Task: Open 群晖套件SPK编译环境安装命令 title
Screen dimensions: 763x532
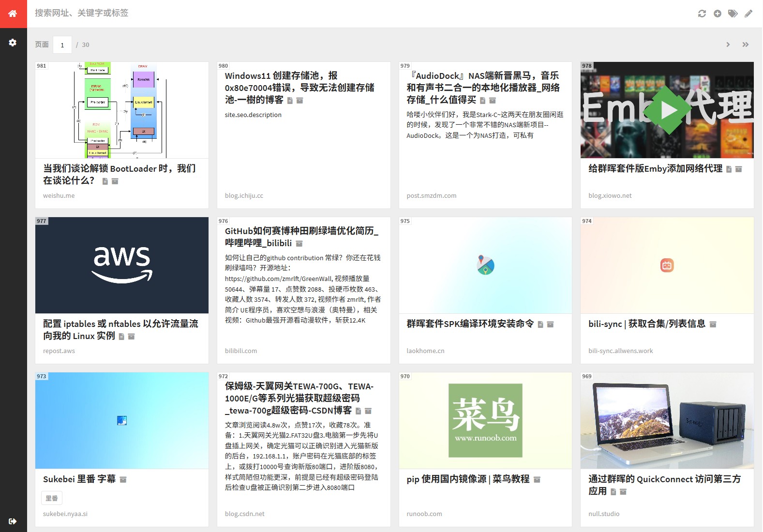Action: pyautogui.click(x=470, y=324)
